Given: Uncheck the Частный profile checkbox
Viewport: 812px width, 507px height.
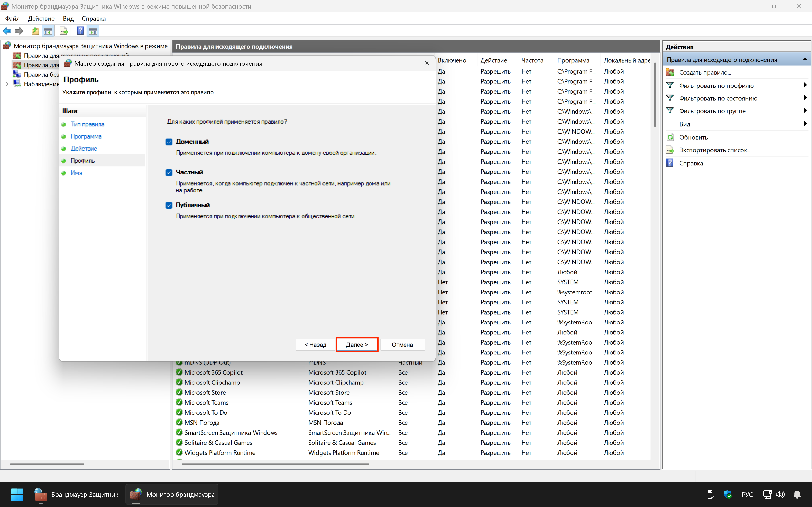Looking at the screenshot, I should click(169, 172).
